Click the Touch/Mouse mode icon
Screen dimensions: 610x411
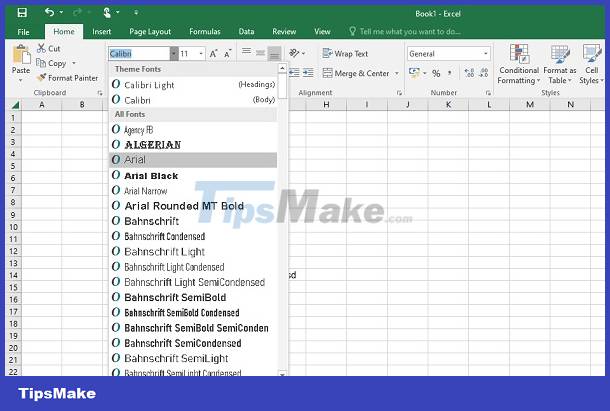click(107, 12)
